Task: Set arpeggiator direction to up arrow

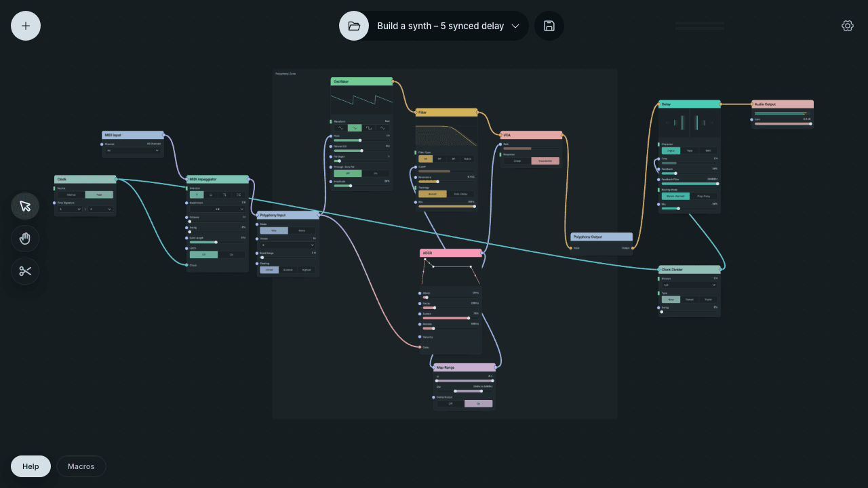Action: tap(197, 195)
